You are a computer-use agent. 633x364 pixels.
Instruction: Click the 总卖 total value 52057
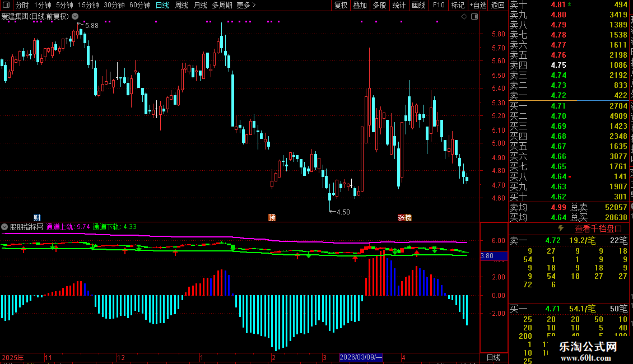(616, 207)
